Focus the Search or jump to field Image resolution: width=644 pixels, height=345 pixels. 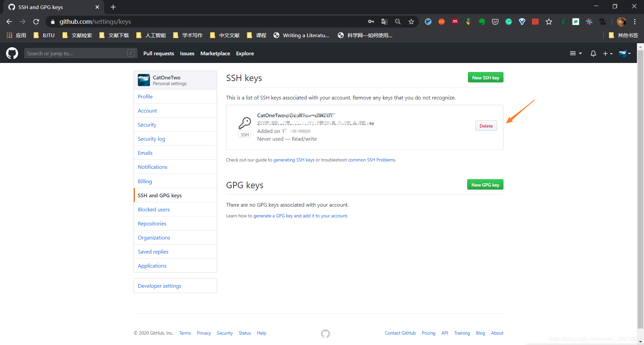[80, 53]
